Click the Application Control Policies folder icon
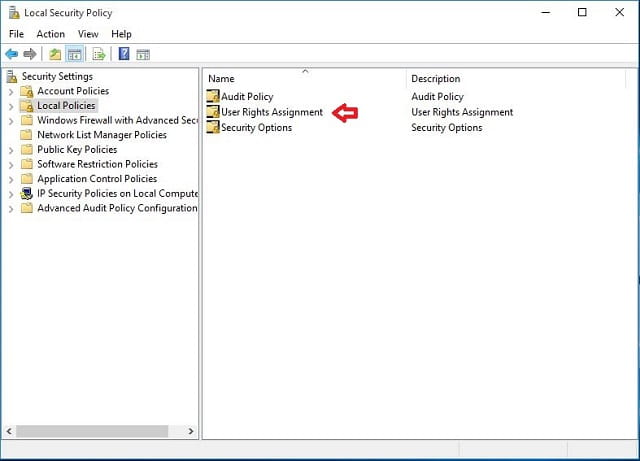Screen dimensions: 640x461 coord(27,178)
